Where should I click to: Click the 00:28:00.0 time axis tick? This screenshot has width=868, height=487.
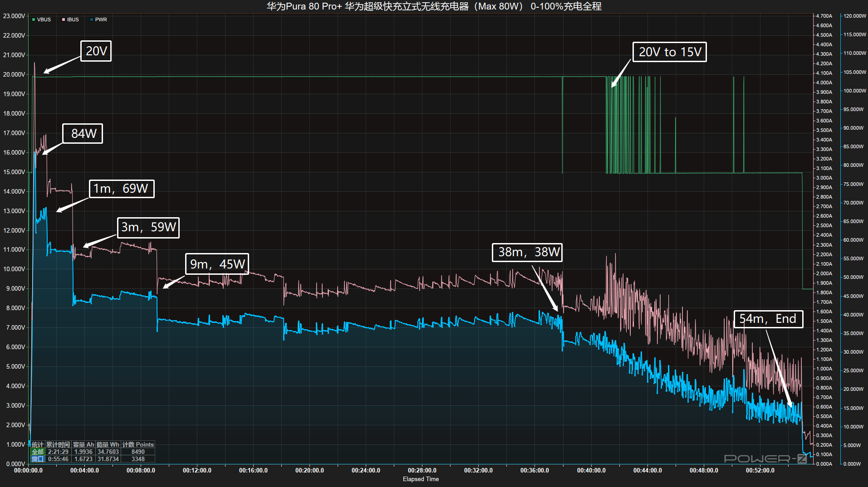click(422, 470)
